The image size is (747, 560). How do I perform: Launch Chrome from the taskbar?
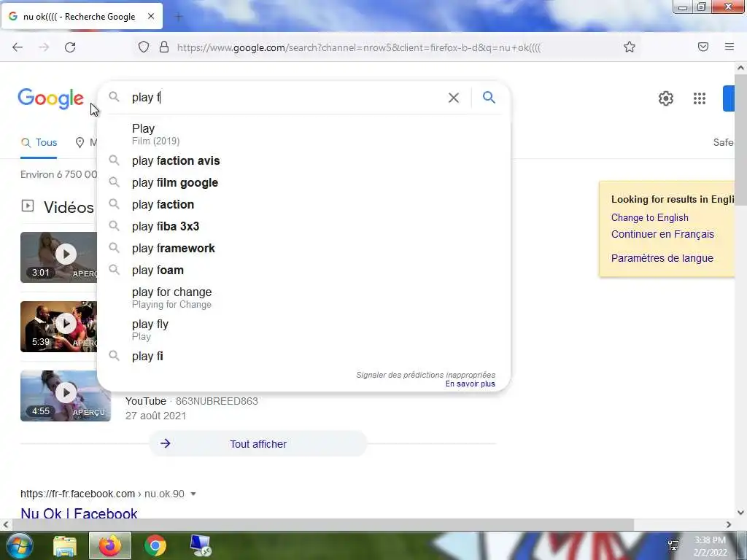tap(155, 545)
